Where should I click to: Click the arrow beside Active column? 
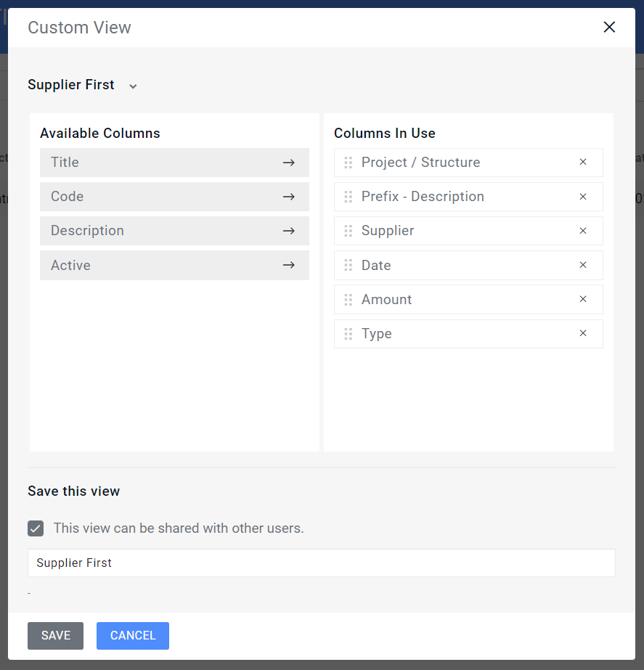pyautogui.click(x=289, y=266)
